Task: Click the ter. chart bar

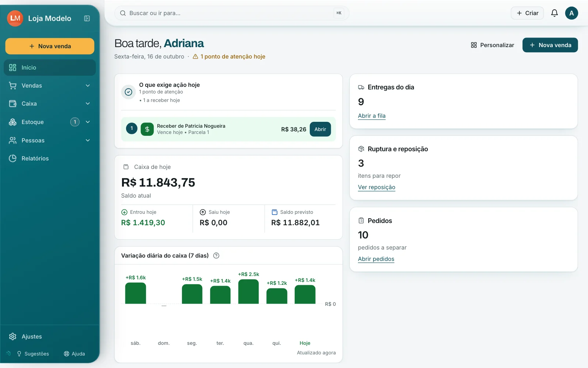Action: click(x=220, y=295)
